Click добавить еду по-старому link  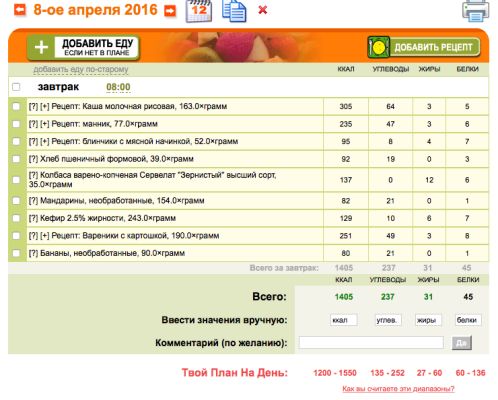coord(81,69)
